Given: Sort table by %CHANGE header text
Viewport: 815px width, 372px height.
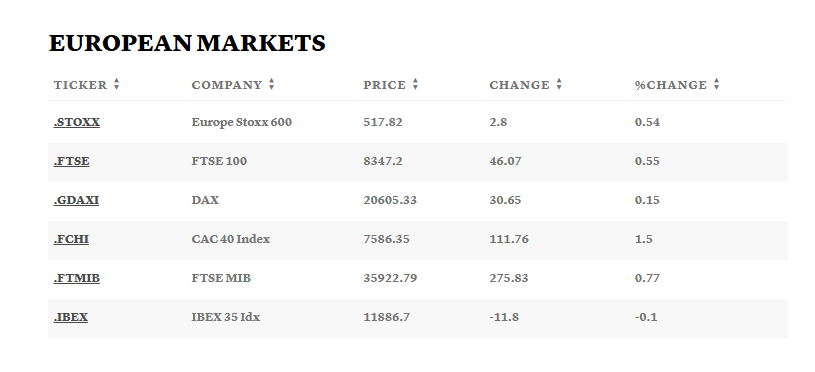Looking at the screenshot, I should click(671, 85).
